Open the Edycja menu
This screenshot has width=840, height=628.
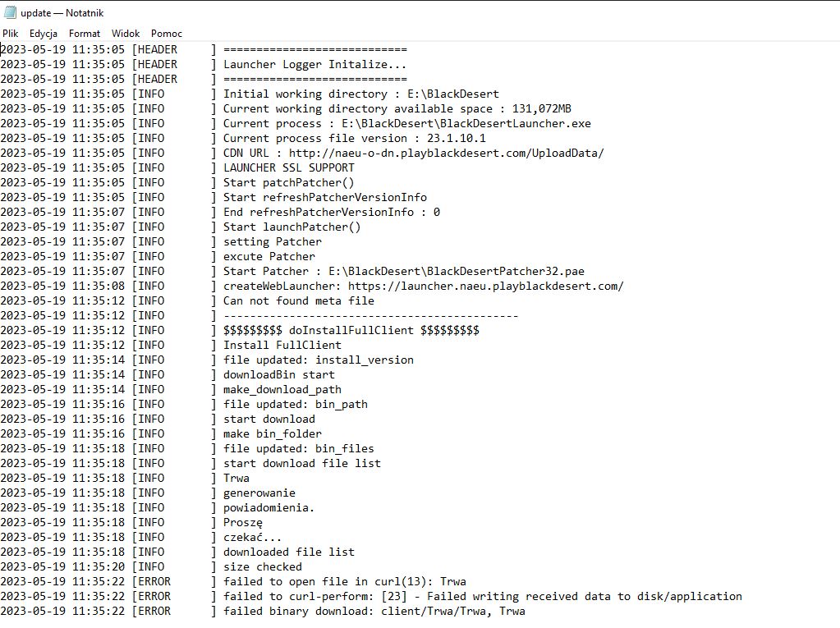44,34
